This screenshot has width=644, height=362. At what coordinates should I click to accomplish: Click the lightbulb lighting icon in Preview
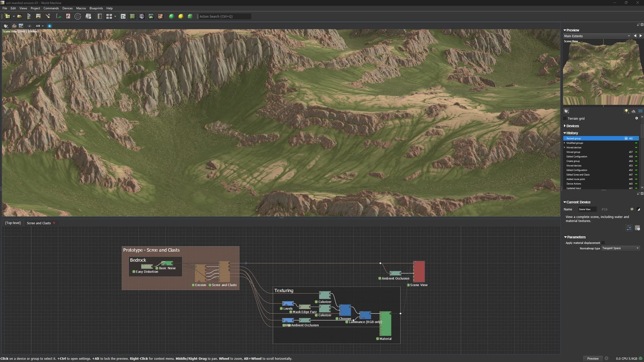[626, 111]
